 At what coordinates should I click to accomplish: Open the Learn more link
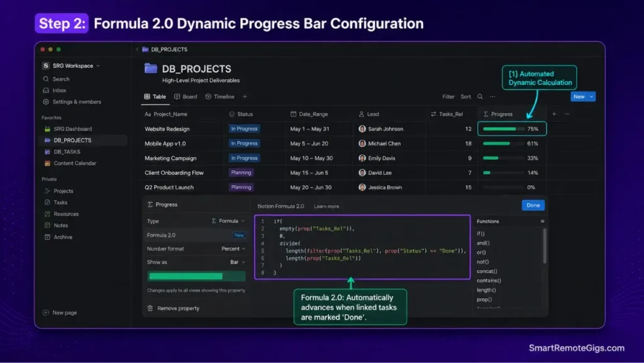326,206
